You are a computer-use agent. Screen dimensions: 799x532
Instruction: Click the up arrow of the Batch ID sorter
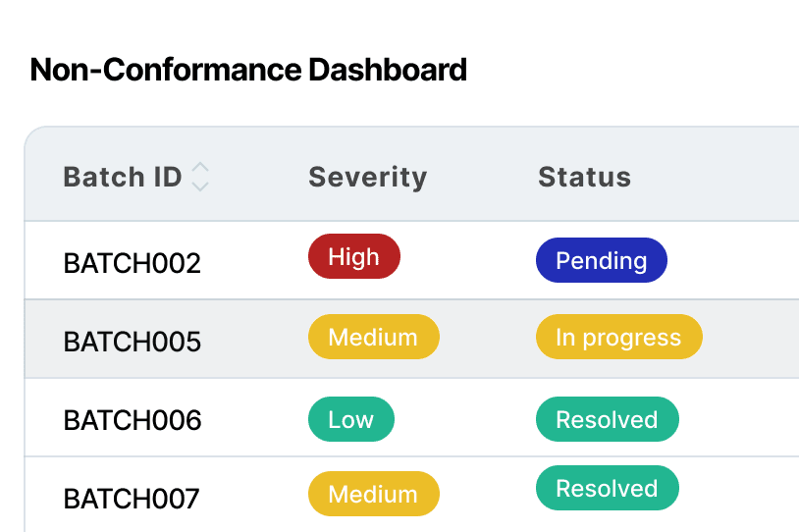(x=200, y=168)
